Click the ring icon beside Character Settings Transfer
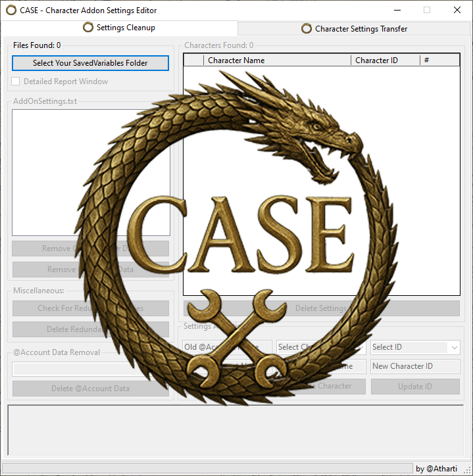 pos(307,28)
